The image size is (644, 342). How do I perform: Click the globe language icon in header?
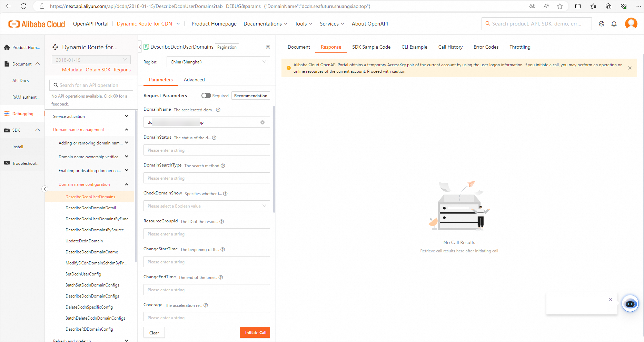pyautogui.click(x=602, y=24)
